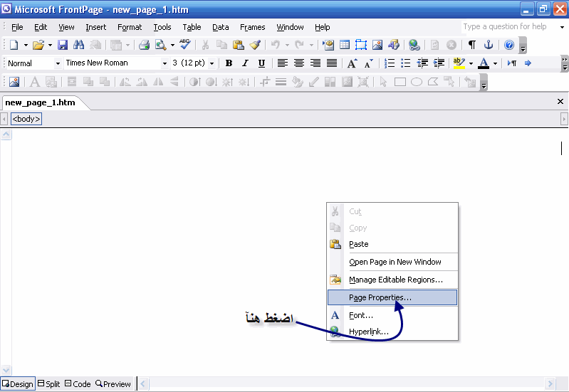The width and height of the screenshot is (569, 392).
Task: Increase indent of paragraph
Action: coord(439,63)
